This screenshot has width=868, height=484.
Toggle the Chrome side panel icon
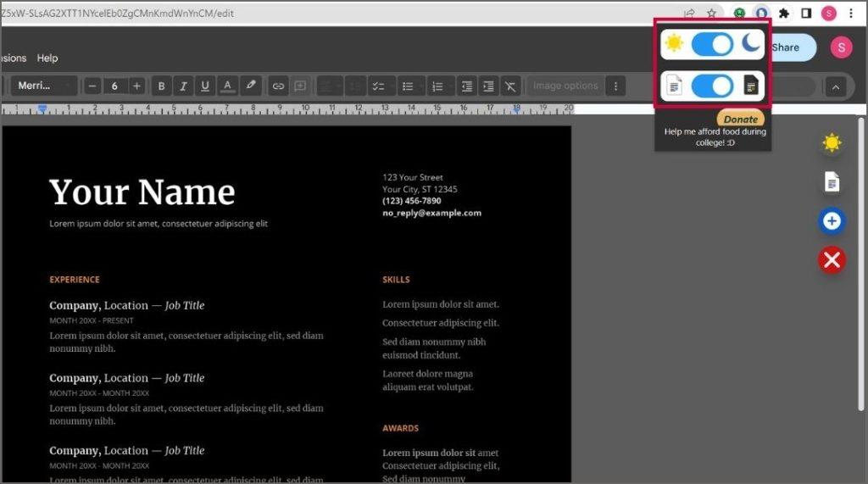click(806, 14)
